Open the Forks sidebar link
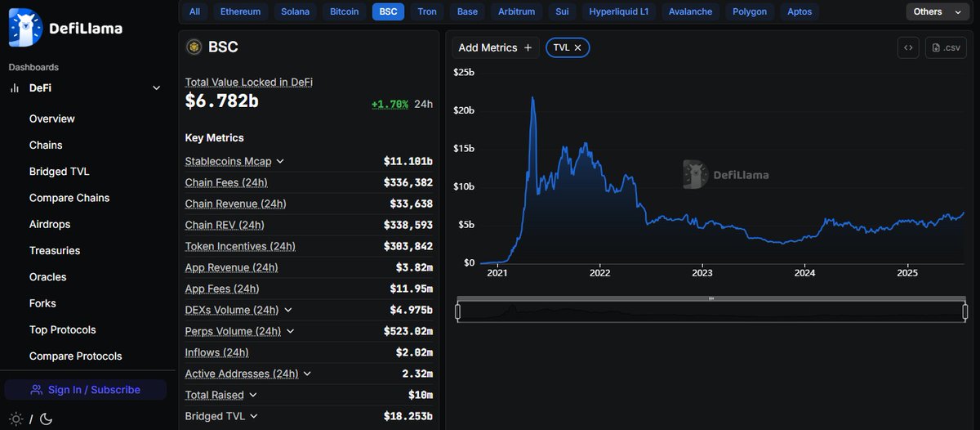Image resolution: width=980 pixels, height=430 pixels. (x=43, y=303)
